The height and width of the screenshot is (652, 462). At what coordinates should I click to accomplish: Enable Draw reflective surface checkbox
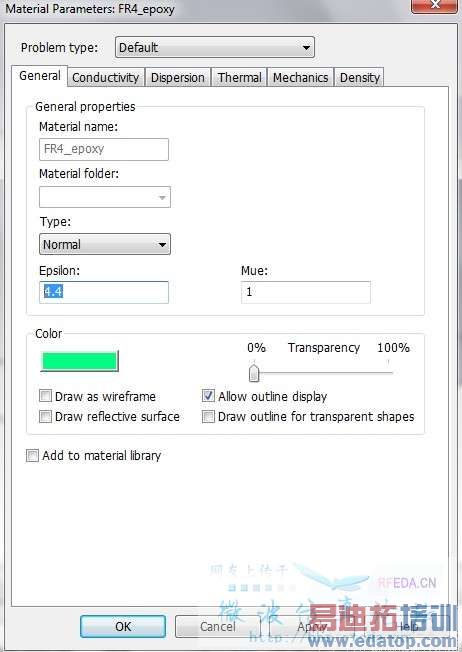coord(45,416)
